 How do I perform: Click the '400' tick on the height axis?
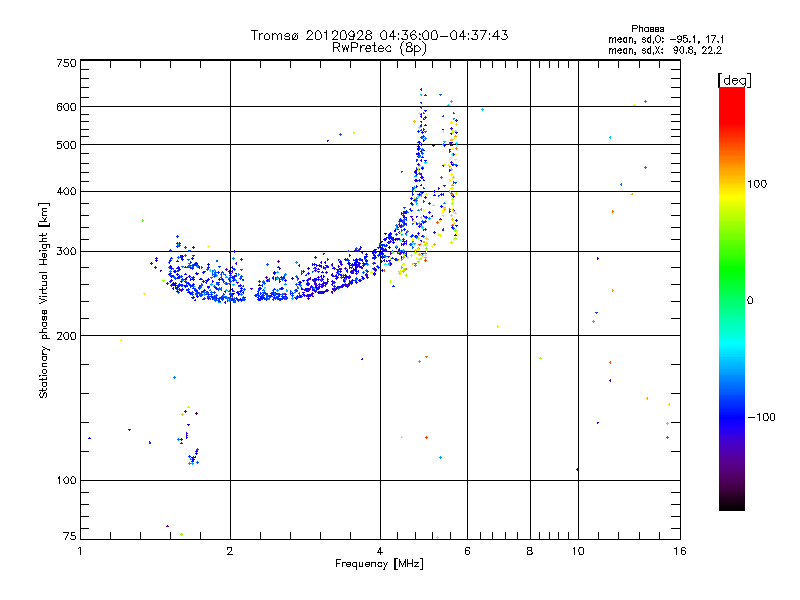pyautogui.click(x=66, y=192)
